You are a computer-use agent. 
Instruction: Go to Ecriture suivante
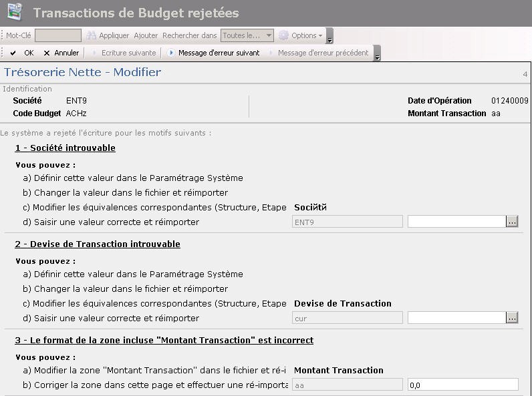tap(128, 53)
